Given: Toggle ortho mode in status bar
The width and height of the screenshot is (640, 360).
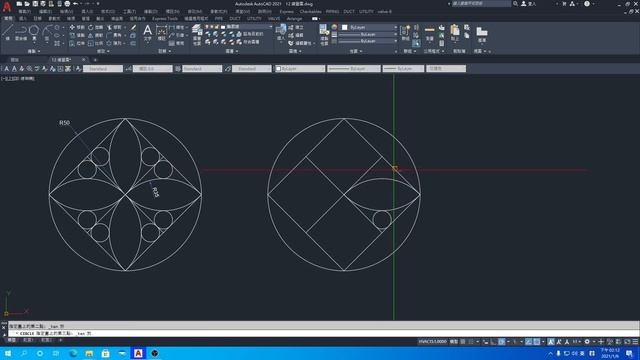Looking at the screenshot, I should coord(494,342).
